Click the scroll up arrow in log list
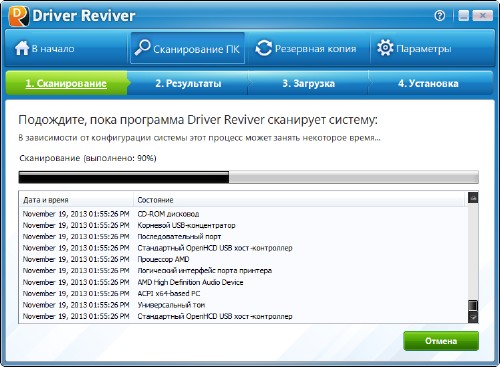The width and height of the screenshot is (500, 367). tap(473, 198)
